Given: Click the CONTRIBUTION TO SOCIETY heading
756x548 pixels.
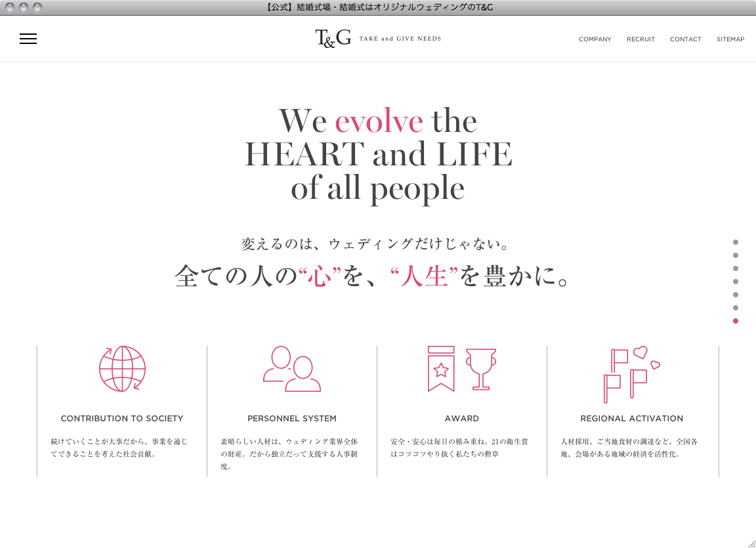Looking at the screenshot, I should pyautogui.click(x=122, y=419).
